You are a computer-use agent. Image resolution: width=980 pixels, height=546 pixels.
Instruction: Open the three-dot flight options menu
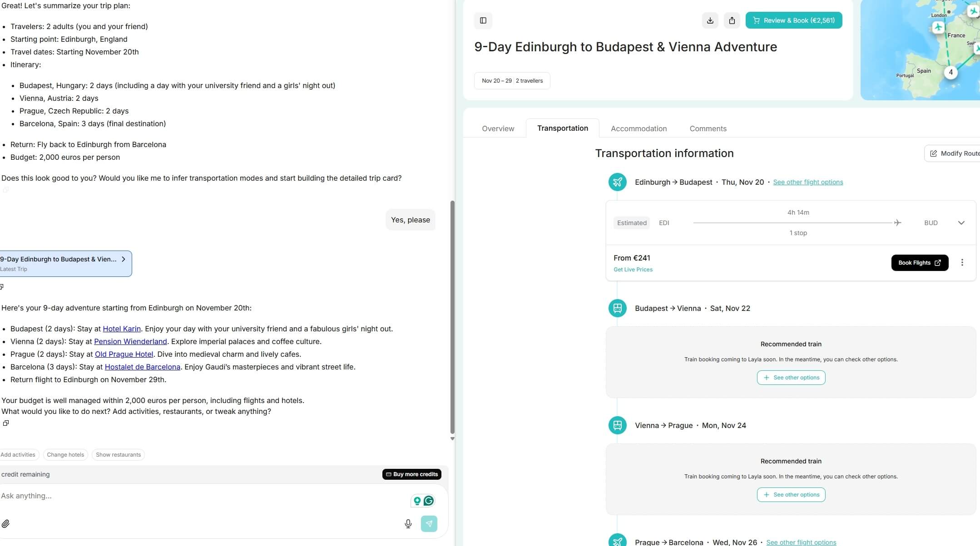click(962, 263)
